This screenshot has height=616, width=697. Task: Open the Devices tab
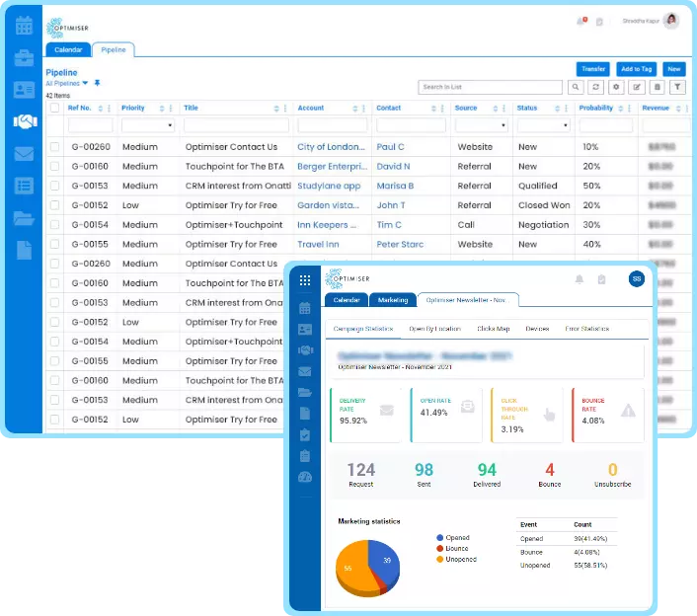pos(537,329)
